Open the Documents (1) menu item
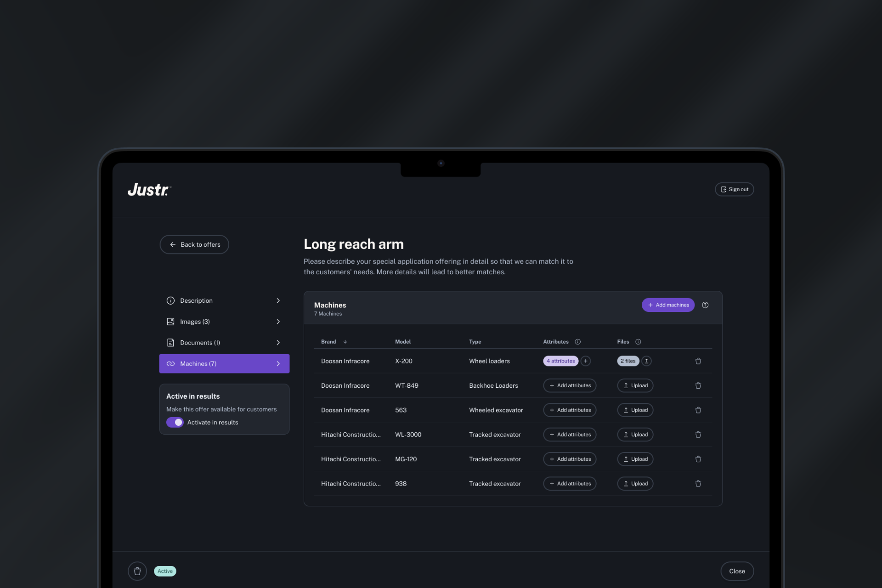 [x=200, y=343]
